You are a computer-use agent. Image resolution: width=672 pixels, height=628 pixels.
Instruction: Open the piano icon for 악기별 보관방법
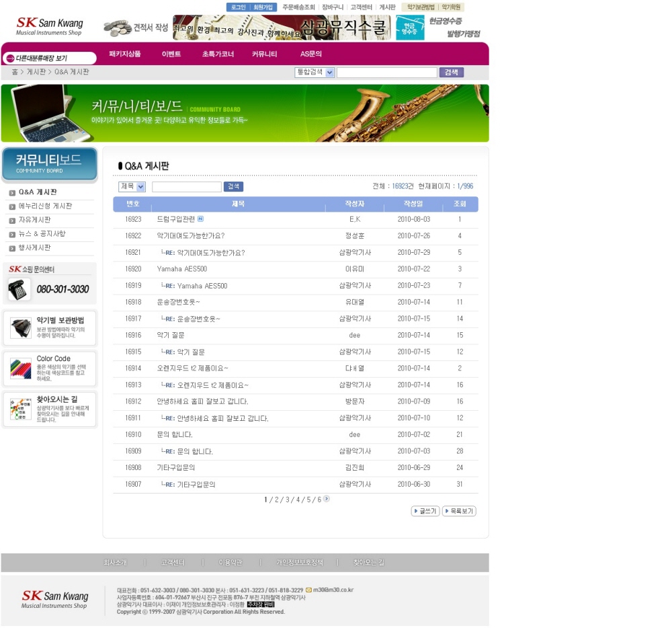tap(21, 328)
